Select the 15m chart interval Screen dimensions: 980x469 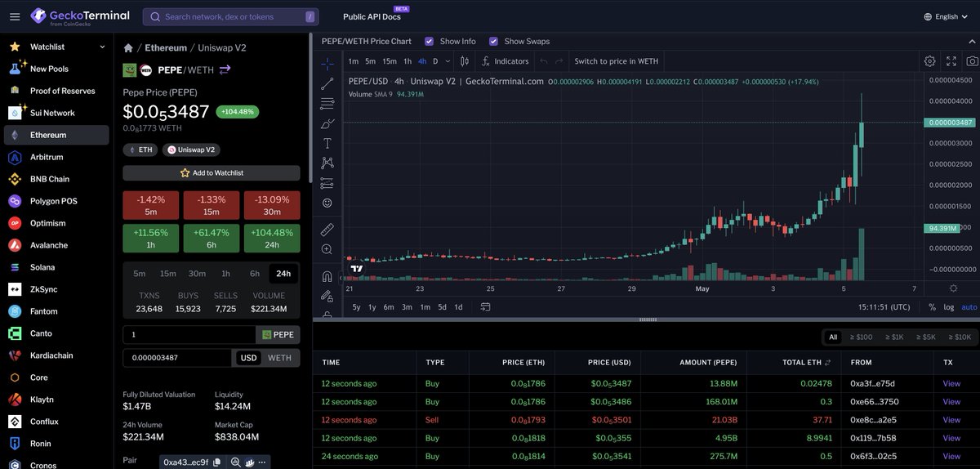(390, 61)
